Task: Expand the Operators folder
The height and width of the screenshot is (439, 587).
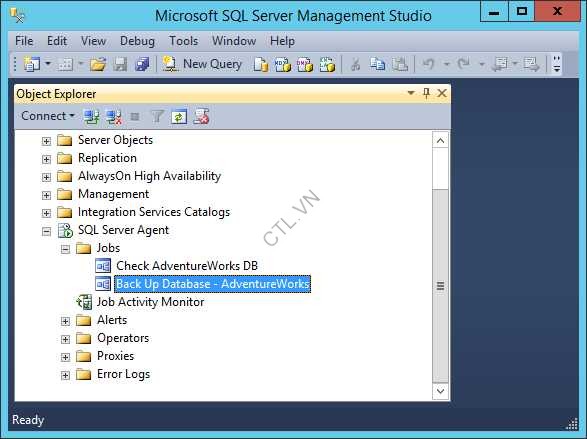Action: [x=66, y=339]
